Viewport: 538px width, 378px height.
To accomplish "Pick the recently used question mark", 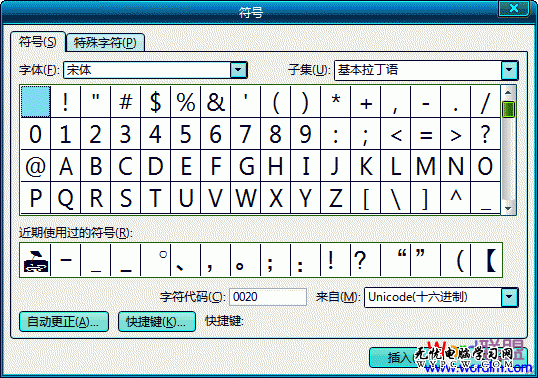I will click(365, 260).
